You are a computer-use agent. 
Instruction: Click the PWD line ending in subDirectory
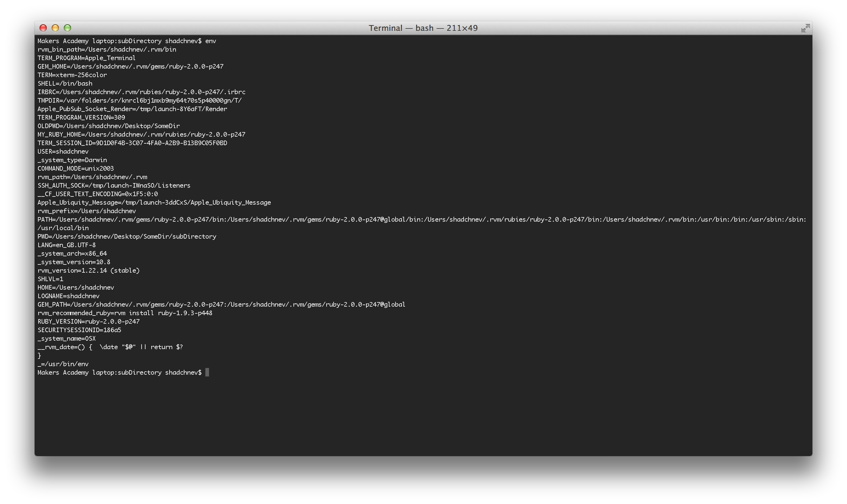[127, 237]
